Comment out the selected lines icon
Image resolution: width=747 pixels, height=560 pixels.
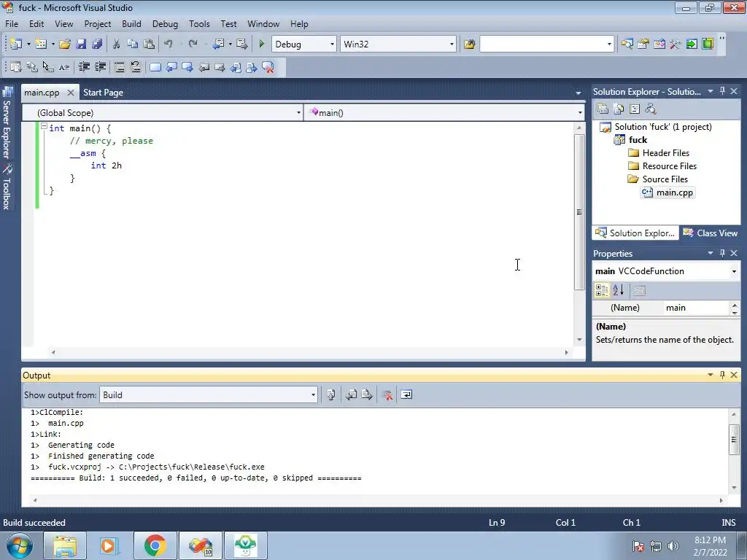coord(120,67)
